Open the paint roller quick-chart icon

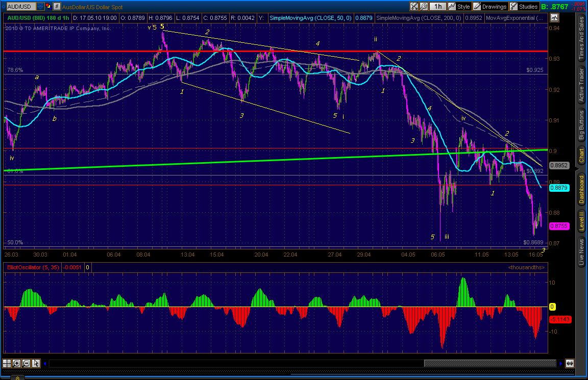click(x=414, y=6)
